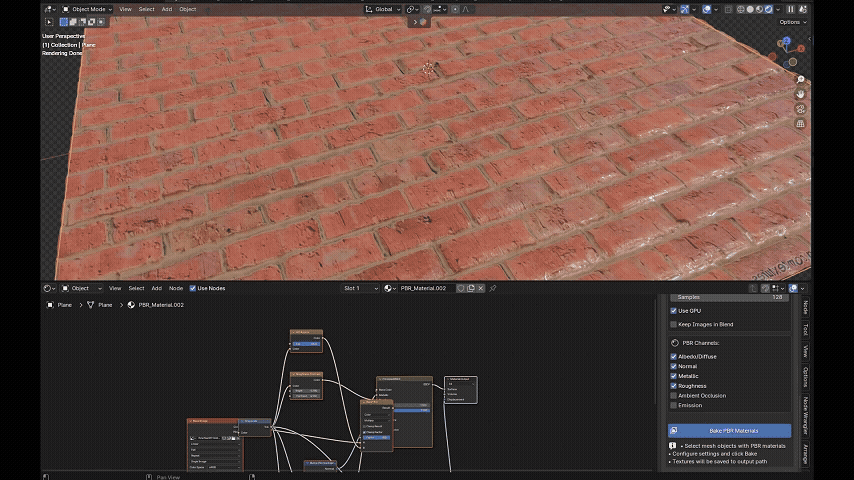Choose the invert selection mode icon
This screenshot has width=854, height=480.
click(x=92, y=22)
